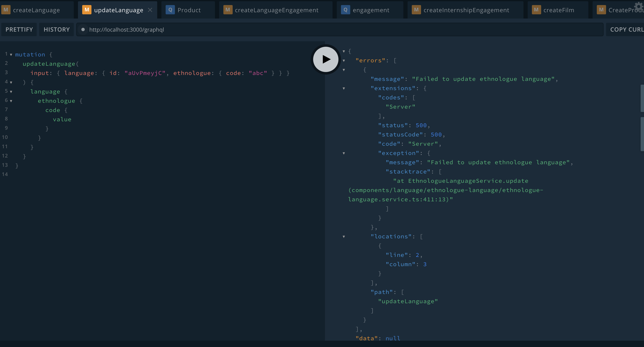Image resolution: width=644 pixels, height=347 pixels.
Task: Collapse the ethnologue block at line 6
Action: point(11,101)
